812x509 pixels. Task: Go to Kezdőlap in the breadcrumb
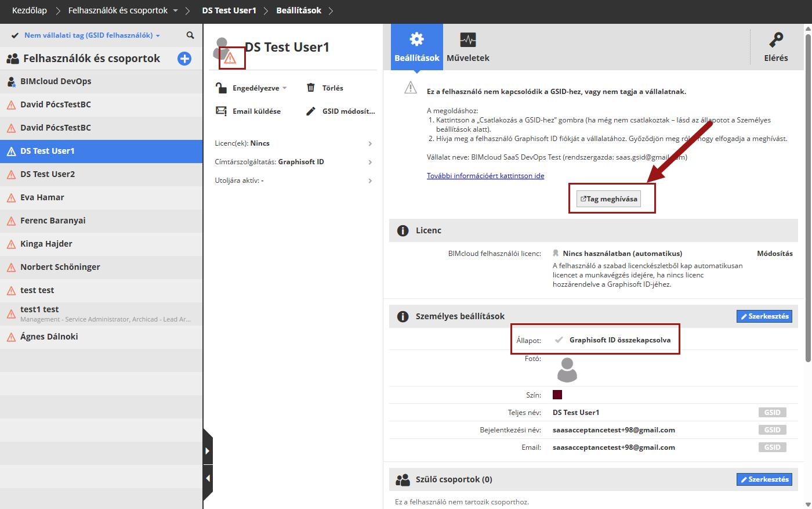pos(30,10)
